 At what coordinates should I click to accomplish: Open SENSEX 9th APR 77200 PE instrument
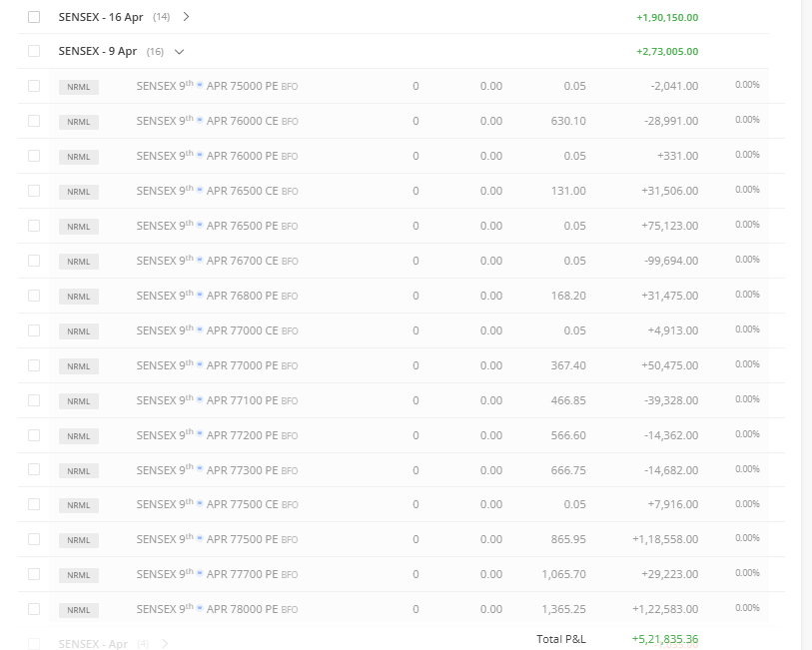click(217, 435)
